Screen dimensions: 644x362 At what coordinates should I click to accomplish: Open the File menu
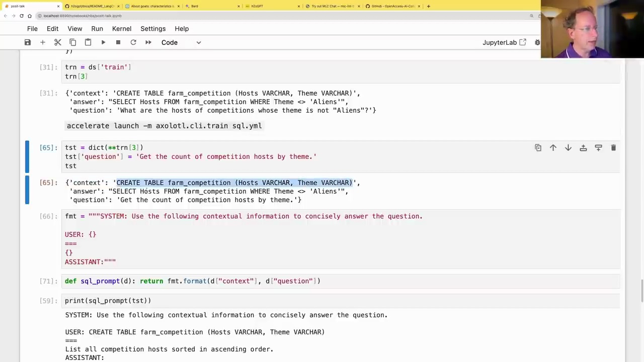click(32, 29)
